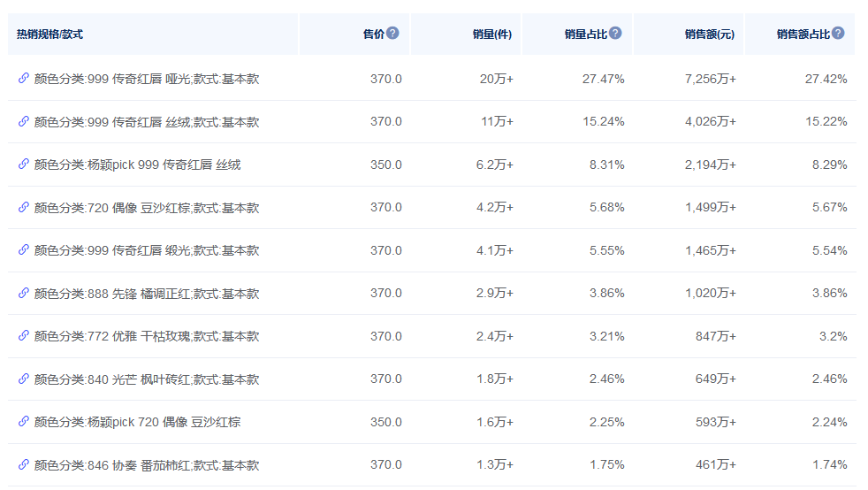
Task: Select revenue cell 649万+
Action: [x=716, y=379]
